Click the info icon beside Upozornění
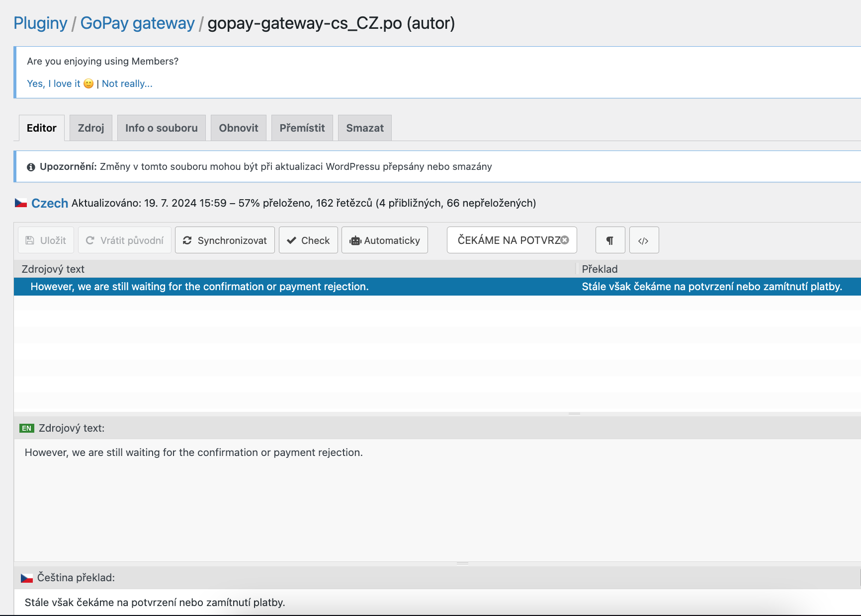This screenshot has width=861, height=616. coord(31,167)
